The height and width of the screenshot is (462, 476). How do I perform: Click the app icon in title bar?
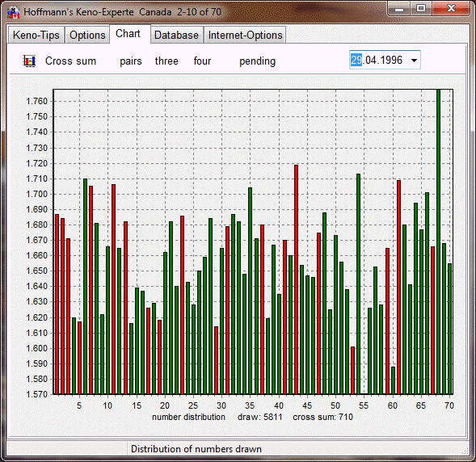(x=14, y=12)
